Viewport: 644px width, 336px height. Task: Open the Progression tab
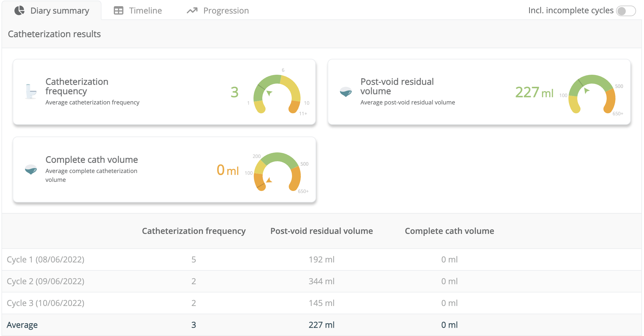(x=218, y=11)
